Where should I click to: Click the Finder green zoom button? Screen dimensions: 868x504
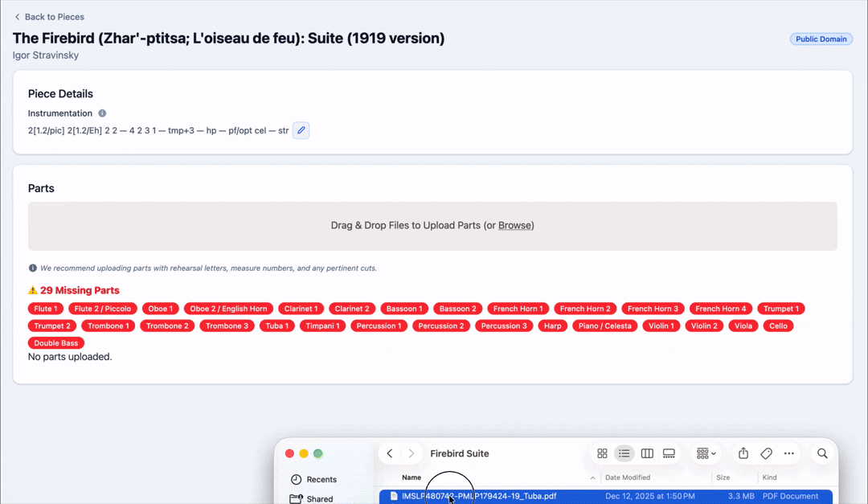tap(317, 453)
